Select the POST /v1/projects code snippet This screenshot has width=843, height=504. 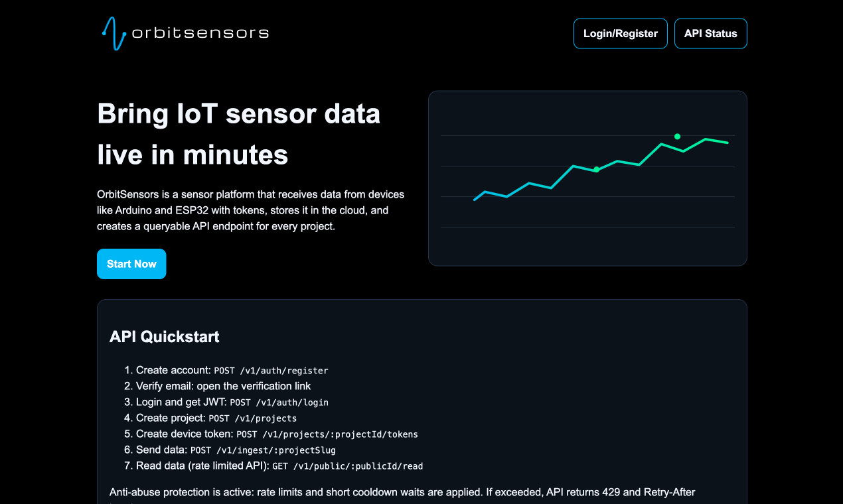tap(254, 418)
